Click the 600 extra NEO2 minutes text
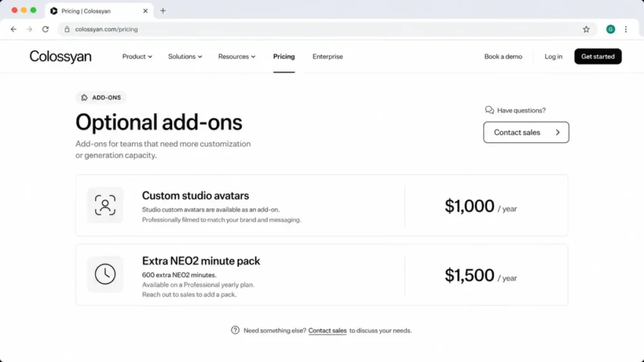The width and height of the screenshot is (644, 362). [179, 275]
